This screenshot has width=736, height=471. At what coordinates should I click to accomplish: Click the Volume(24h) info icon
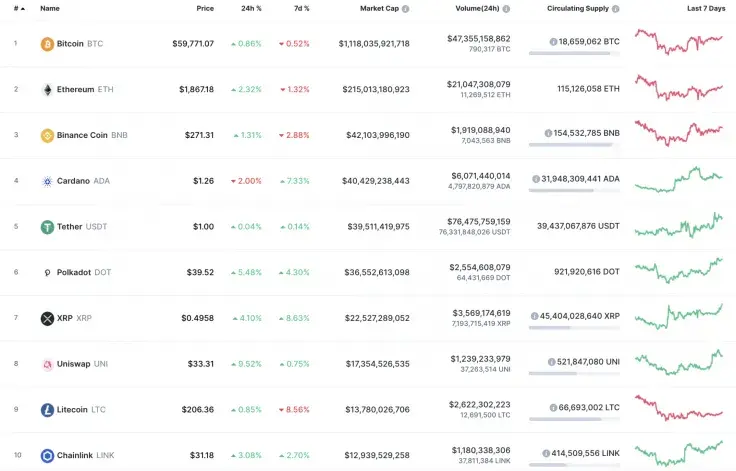coord(506,8)
